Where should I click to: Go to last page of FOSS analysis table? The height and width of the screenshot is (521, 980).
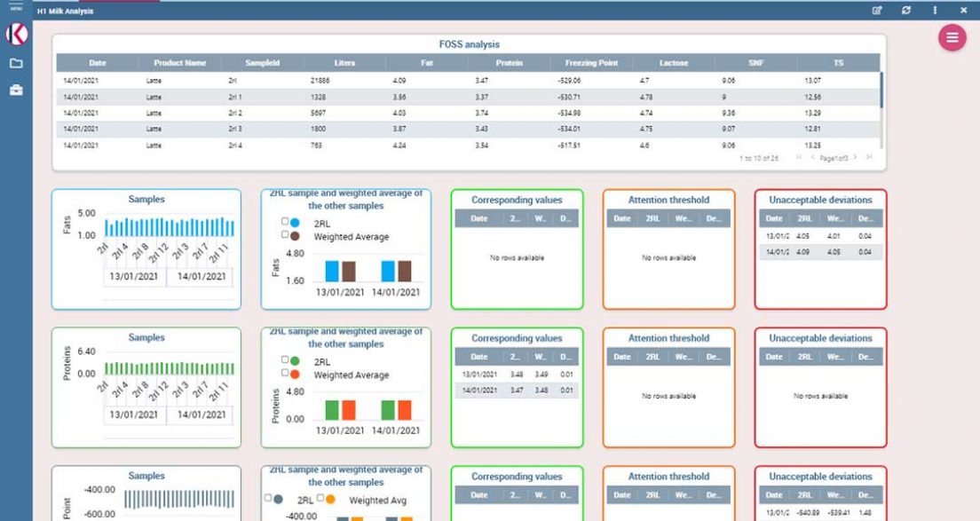(869, 157)
